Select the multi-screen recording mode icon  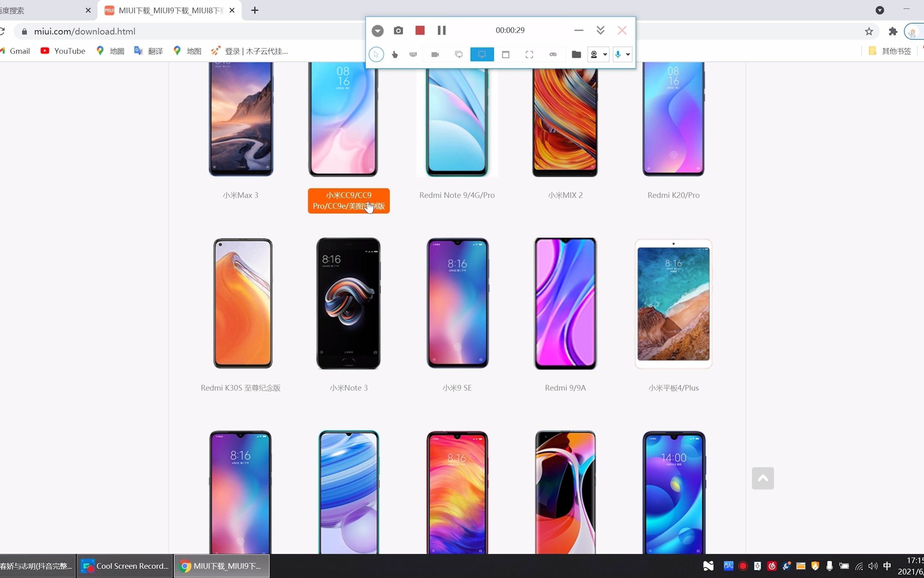459,55
